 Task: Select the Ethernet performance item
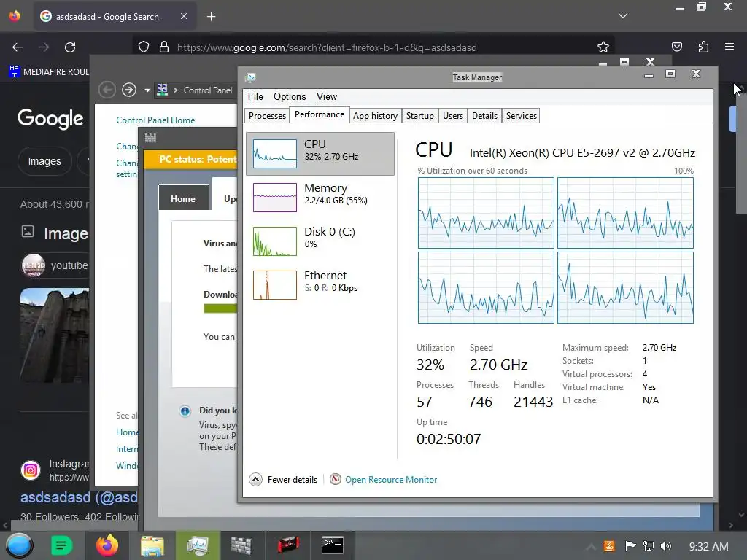tap(320, 285)
